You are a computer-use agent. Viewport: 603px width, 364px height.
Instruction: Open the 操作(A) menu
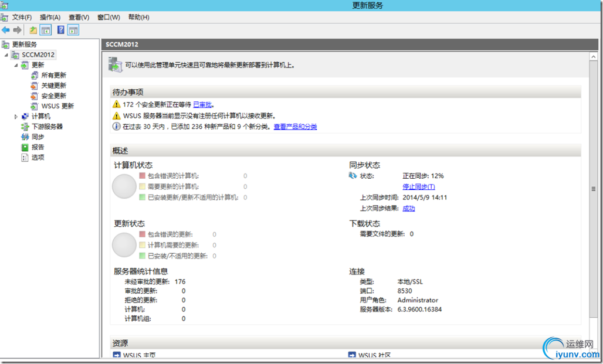(50, 18)
